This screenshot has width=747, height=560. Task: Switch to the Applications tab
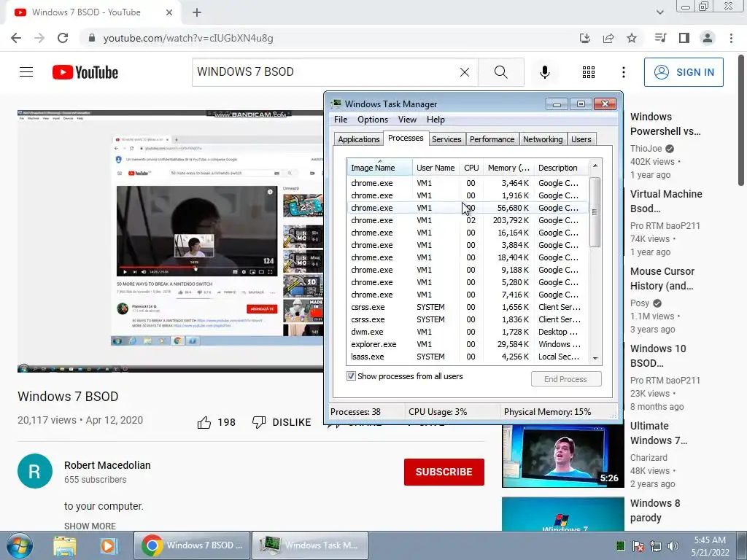click(359, 139)
